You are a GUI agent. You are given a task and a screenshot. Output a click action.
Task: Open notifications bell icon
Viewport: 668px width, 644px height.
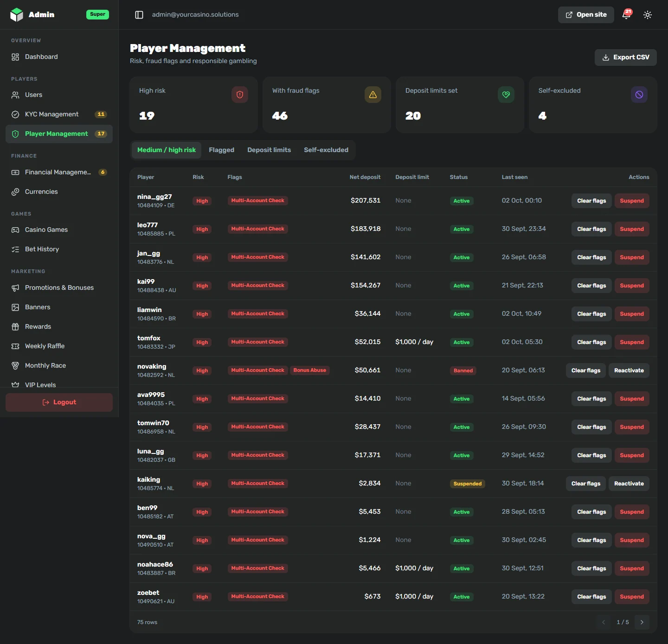626,15
